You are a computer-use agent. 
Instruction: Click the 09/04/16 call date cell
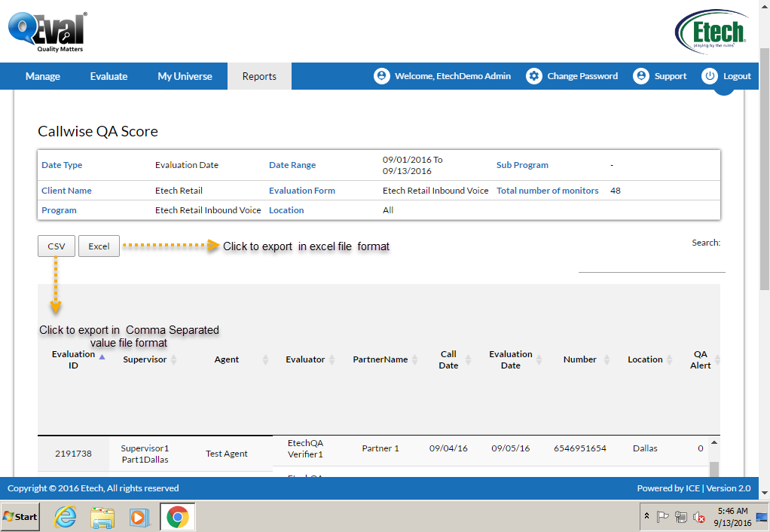point(448,448)
